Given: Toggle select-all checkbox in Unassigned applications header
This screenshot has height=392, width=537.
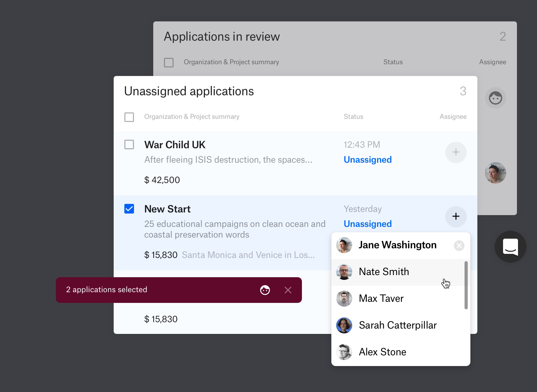Looking at the screenshot, I should coord(129,117).
